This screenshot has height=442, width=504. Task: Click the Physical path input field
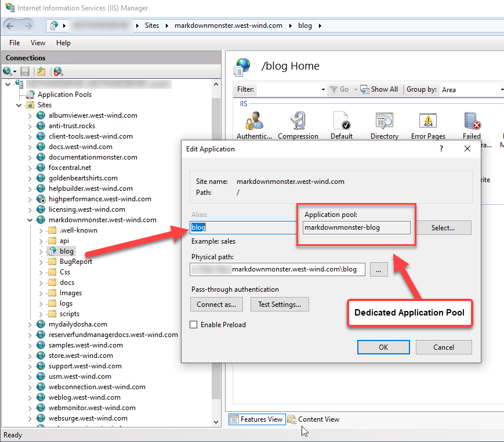coord(277,269)
